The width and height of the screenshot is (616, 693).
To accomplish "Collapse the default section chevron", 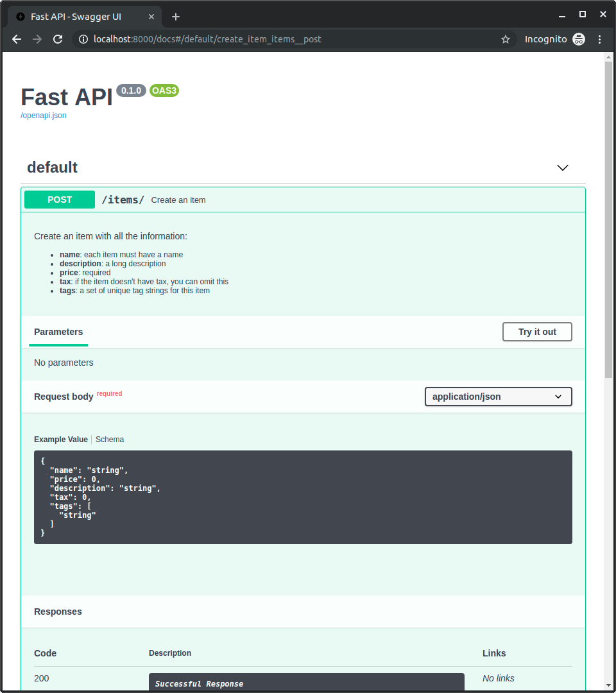I will [562, 167].
